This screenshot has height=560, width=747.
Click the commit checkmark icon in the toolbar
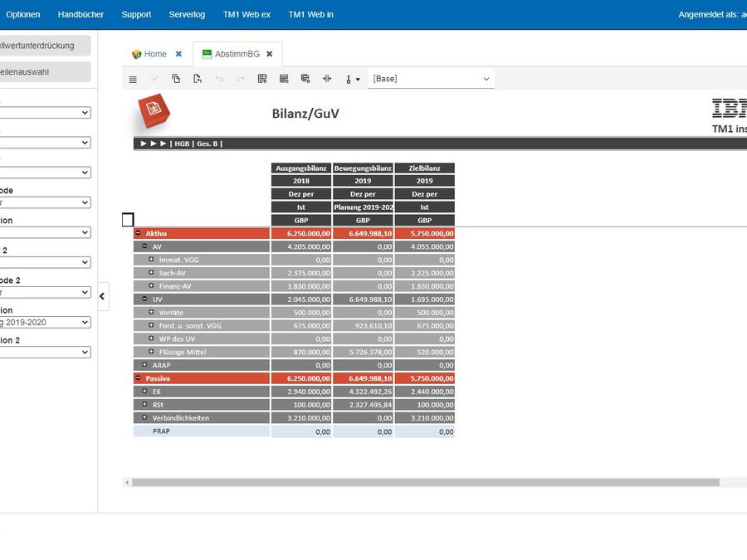point(154,79)
